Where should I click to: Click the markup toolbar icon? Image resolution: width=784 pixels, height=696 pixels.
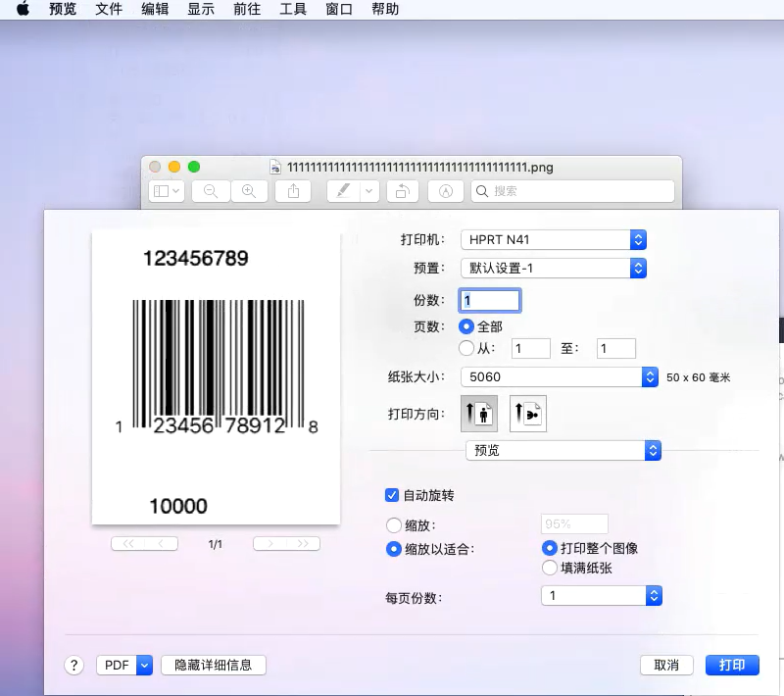(x=446, y=191)
